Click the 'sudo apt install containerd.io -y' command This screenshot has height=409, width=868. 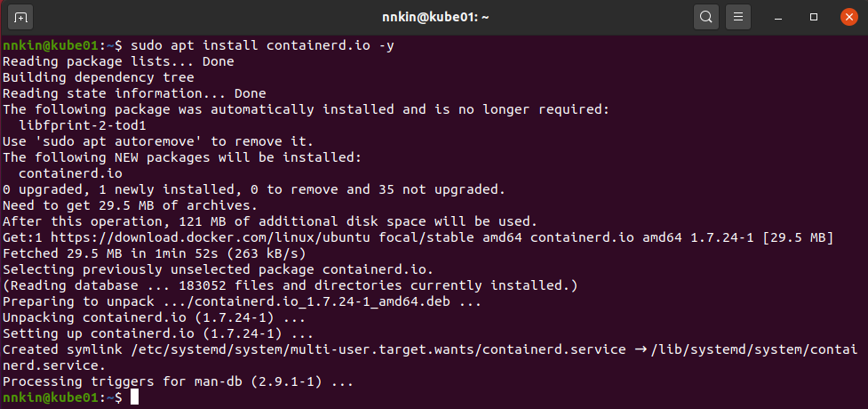click(262, 45)
